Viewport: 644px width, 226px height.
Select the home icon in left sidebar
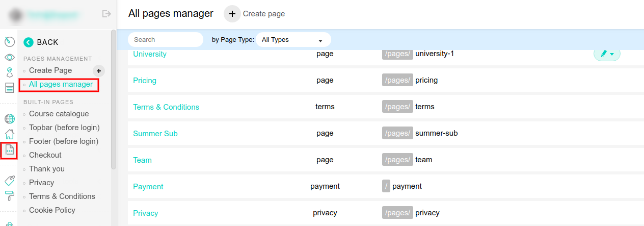tap(9, 134)
